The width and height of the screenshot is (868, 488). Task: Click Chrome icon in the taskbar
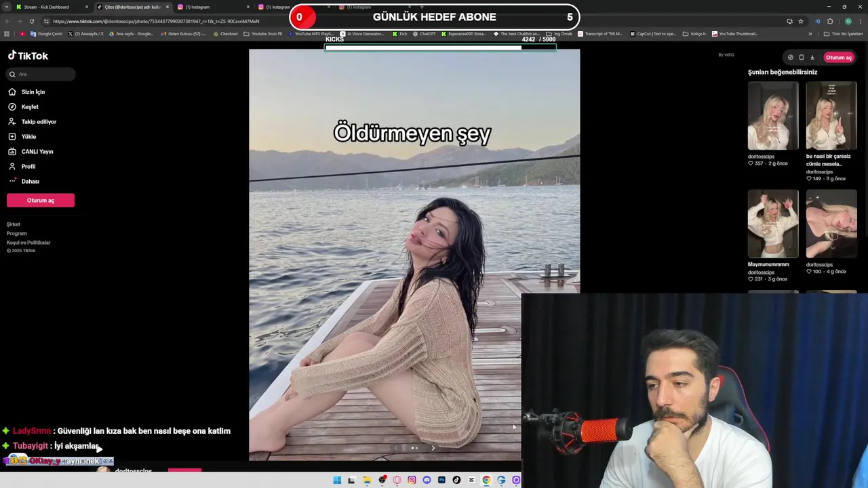coord(486,480)
